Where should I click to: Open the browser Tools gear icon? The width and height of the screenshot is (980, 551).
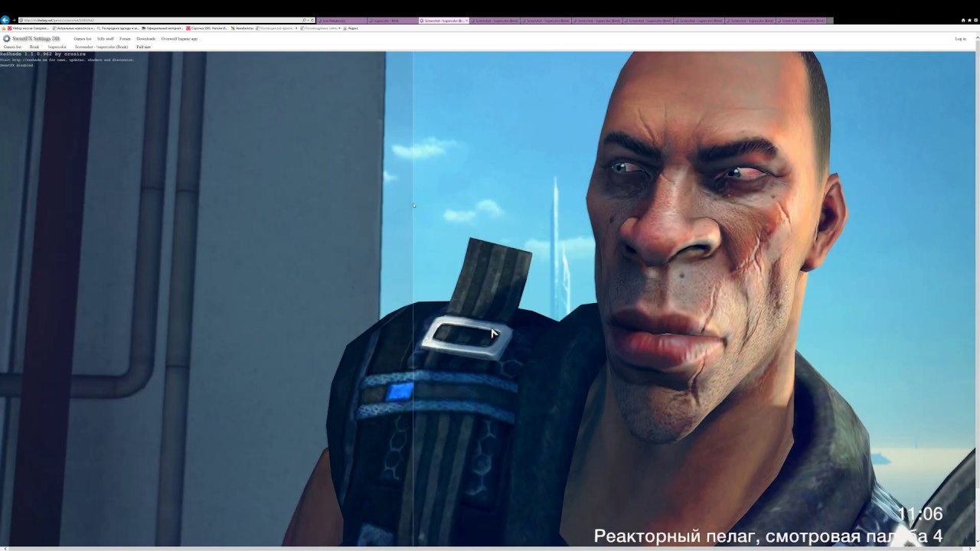tap(975, 20)
